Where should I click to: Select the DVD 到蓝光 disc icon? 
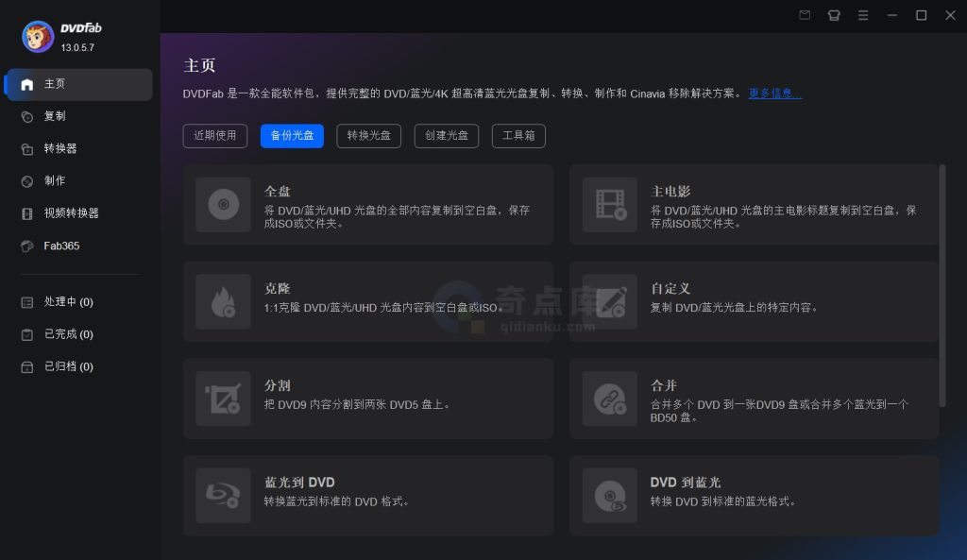609,496
